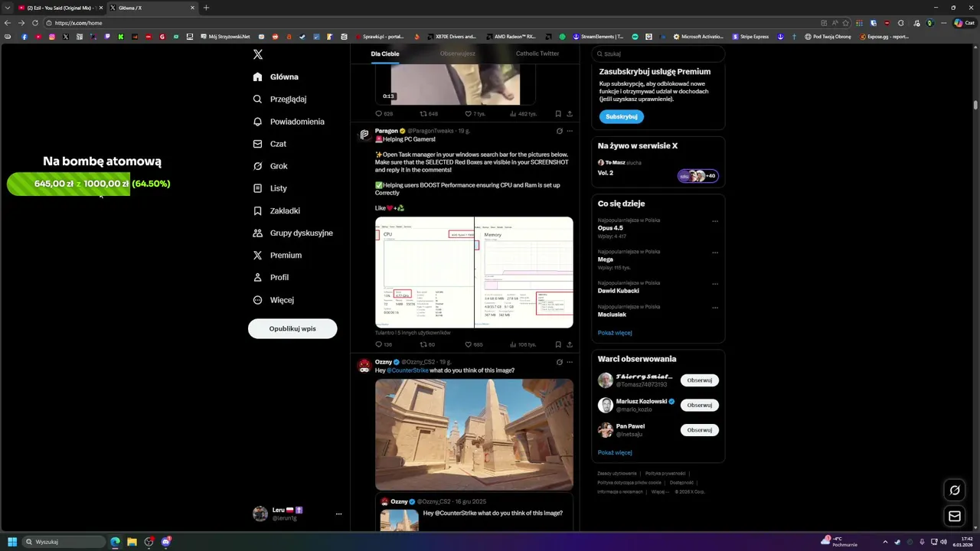Screen dimensions: 980x551
Task: Open more options on the Ozzny post
Action: 570,362
